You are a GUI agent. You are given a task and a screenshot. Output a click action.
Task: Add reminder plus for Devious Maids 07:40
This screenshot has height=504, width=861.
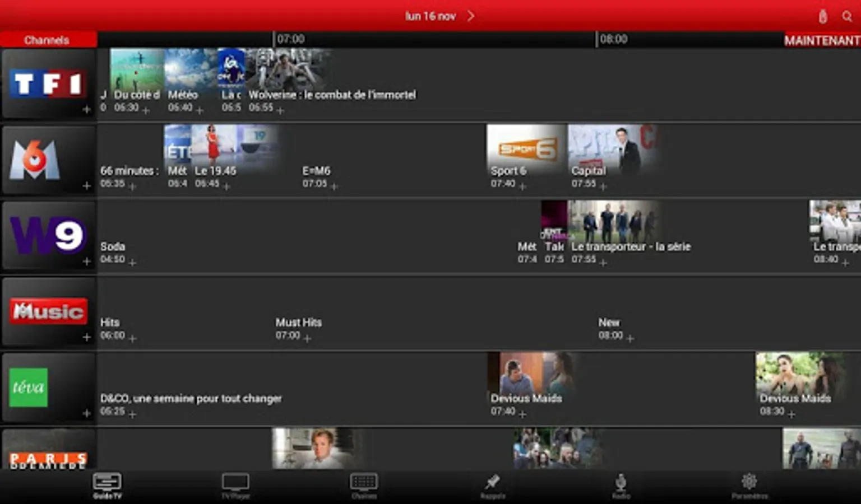pos(522,414)
